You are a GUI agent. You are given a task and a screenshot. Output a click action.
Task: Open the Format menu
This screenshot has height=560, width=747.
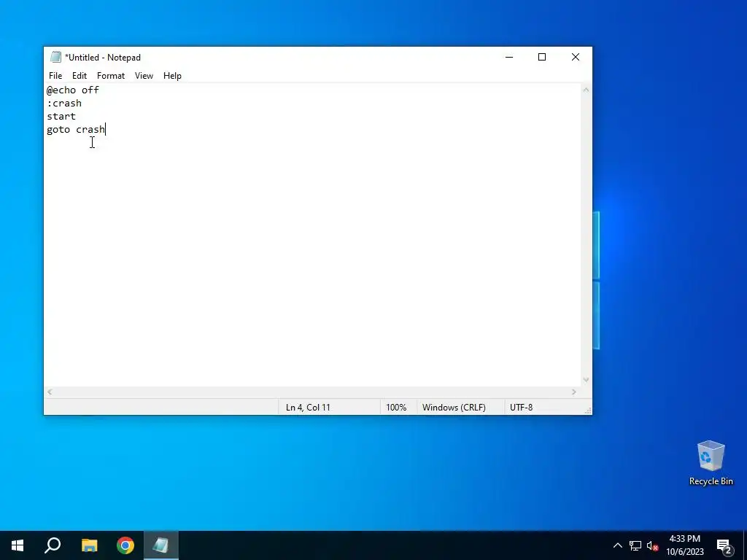click(111, 76)
